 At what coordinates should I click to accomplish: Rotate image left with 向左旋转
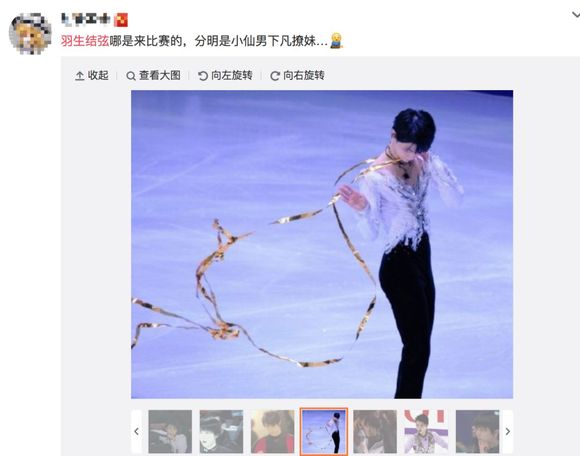[x=225, y=75]
